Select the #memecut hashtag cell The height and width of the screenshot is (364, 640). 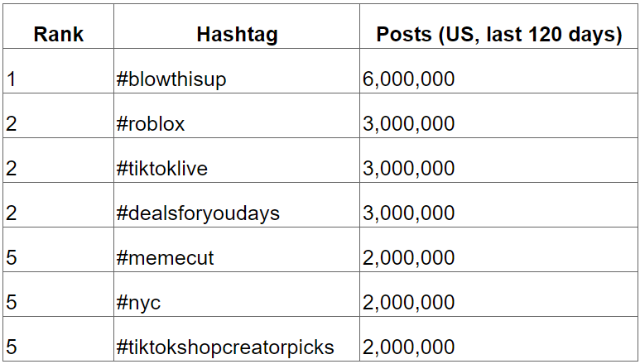pos(166,258)
